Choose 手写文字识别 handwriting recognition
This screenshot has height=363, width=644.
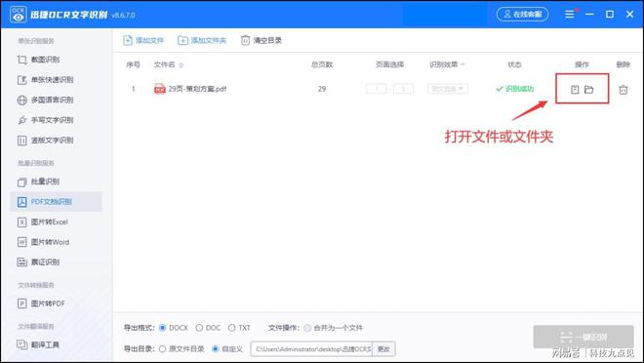[x=45, y=120]
